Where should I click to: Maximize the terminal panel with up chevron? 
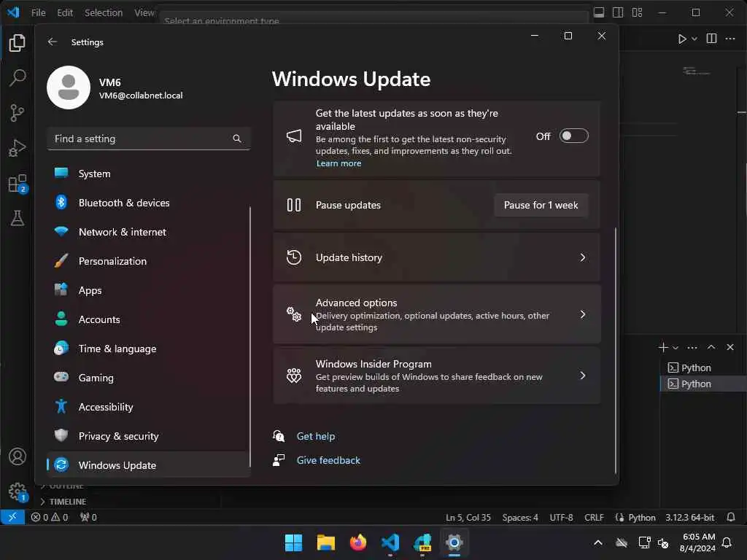(711, 347)
